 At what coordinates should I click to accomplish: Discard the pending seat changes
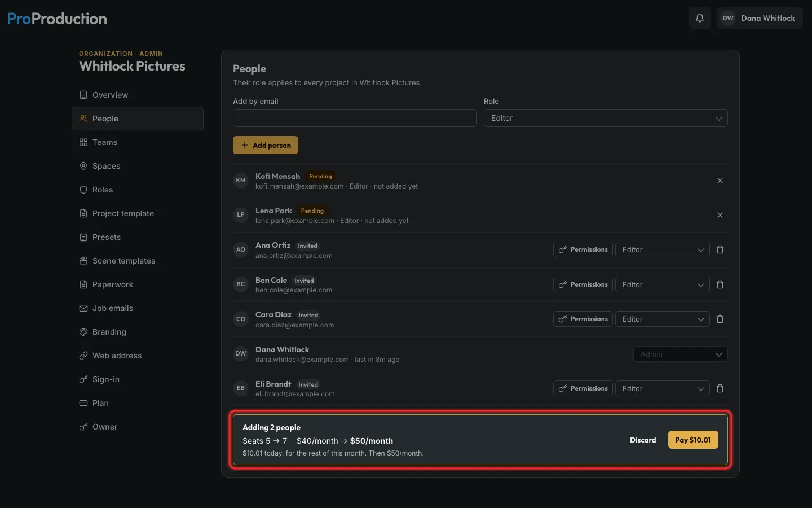[643, 440]
